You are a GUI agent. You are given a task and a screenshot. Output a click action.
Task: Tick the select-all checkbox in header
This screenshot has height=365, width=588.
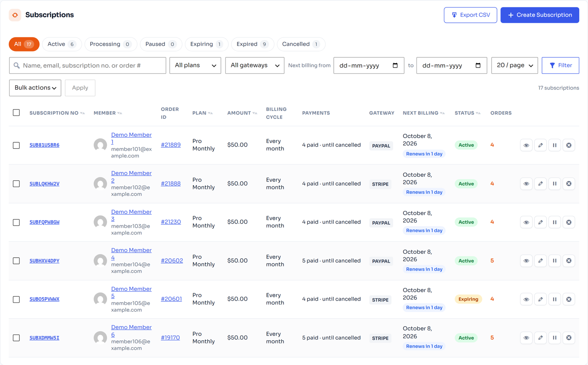pos(16,112)
